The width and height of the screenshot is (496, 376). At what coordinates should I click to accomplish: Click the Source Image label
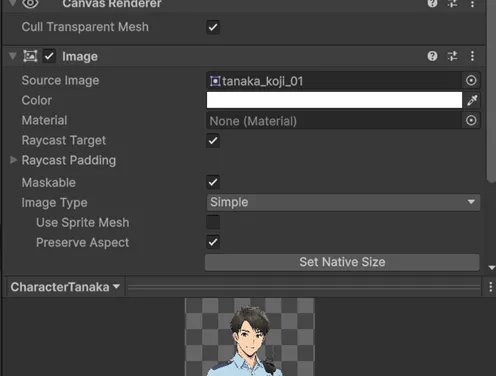pyautogui.click(x=60, y=81)
